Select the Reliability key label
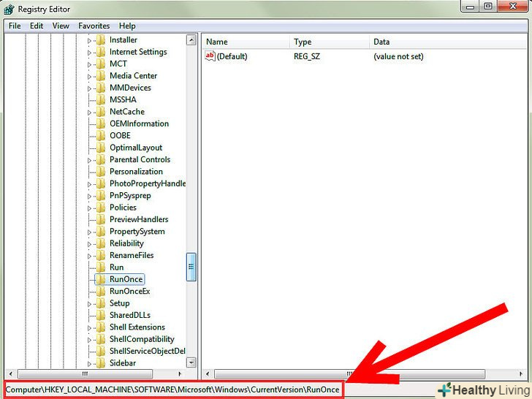The width and height of the screenshot is (532, 399). (x=126, y=243)
